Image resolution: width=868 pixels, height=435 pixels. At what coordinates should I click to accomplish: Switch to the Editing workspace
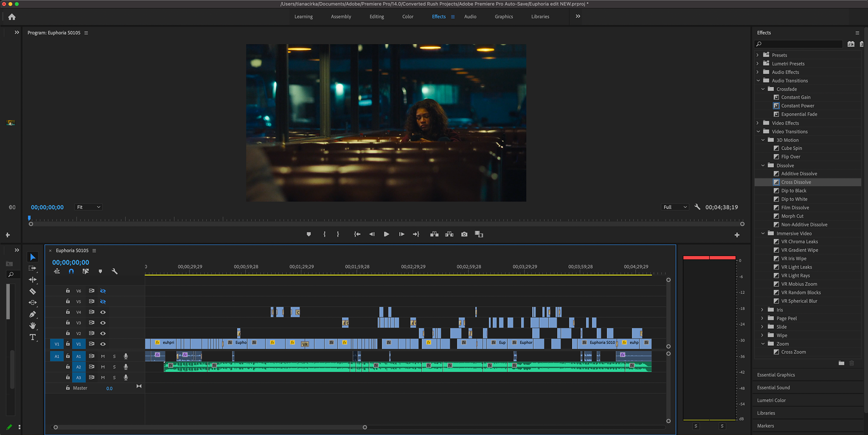(x=377, y=17)
